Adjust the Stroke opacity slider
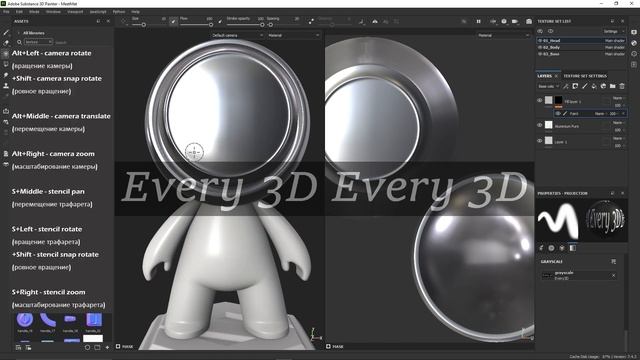 click(245, 25)
